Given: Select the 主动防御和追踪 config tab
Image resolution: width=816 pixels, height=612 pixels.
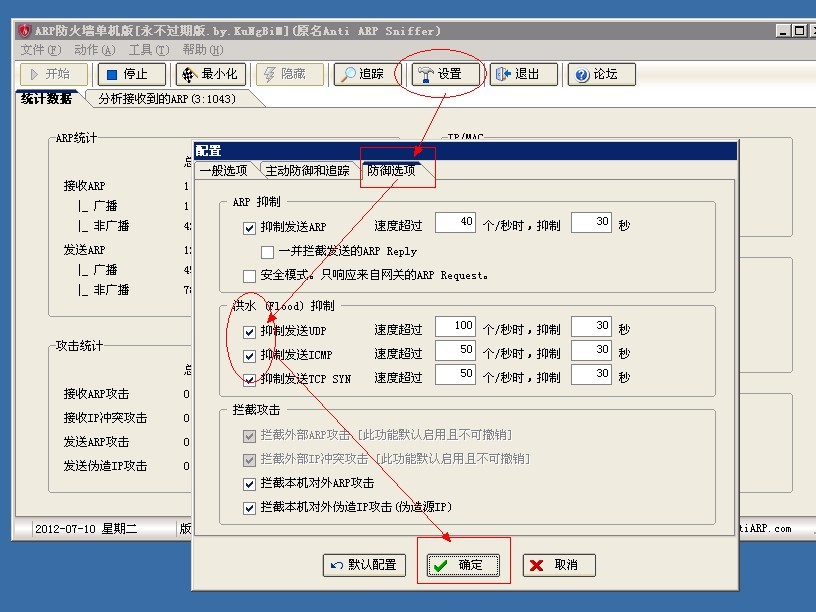Looking at the screenshot, I should 308,171.
